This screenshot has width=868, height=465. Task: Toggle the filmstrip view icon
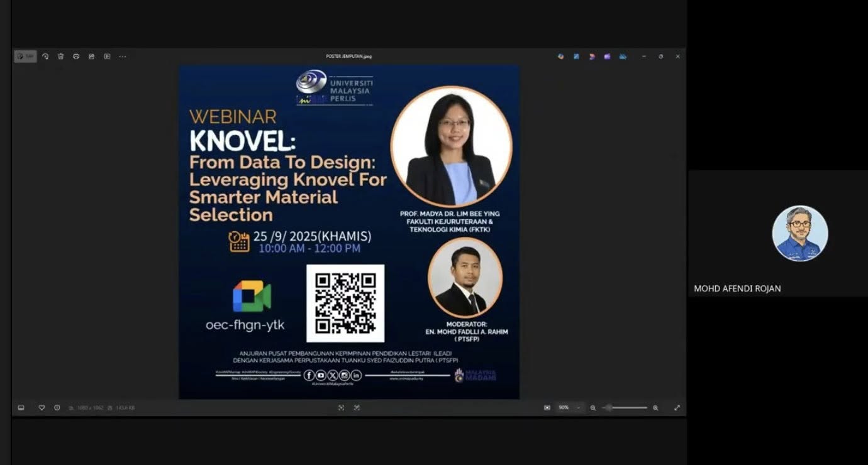coord(21,408)
